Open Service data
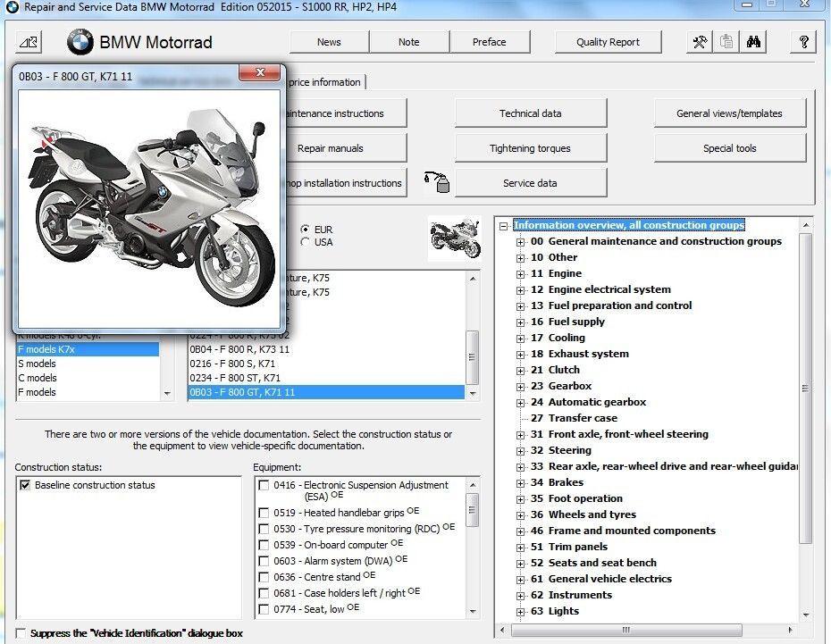 coord(531,183)
